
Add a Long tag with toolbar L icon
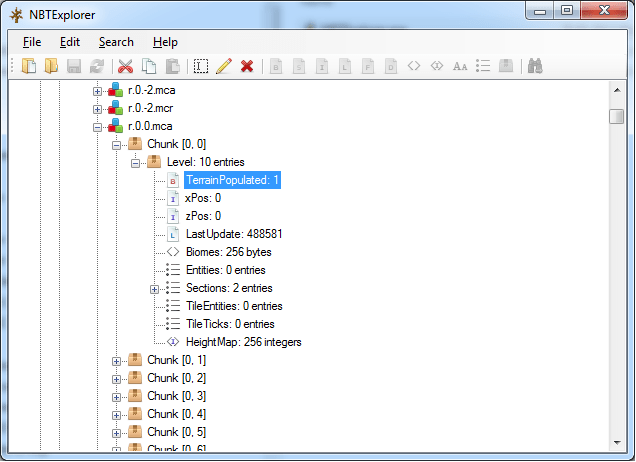point(345,66)
